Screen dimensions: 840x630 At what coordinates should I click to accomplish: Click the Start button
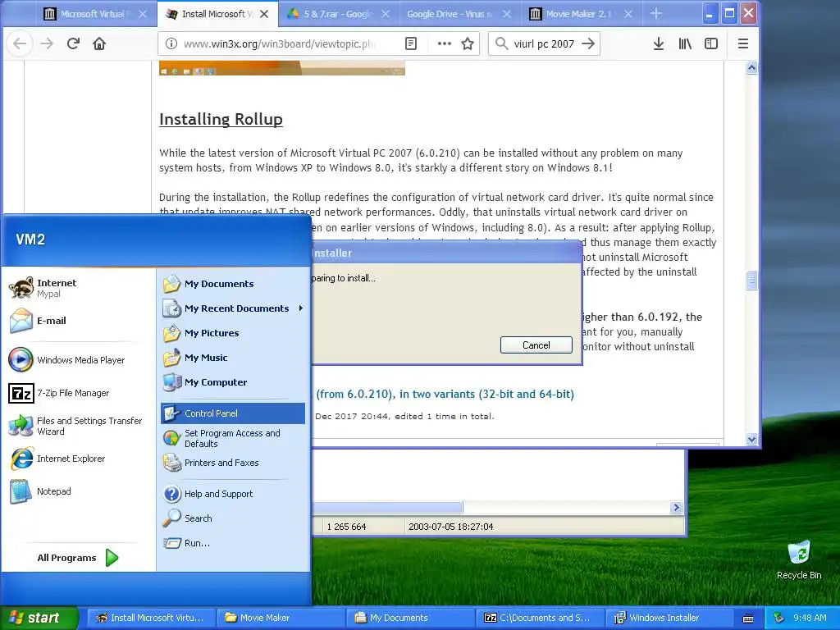coord(39,618)
